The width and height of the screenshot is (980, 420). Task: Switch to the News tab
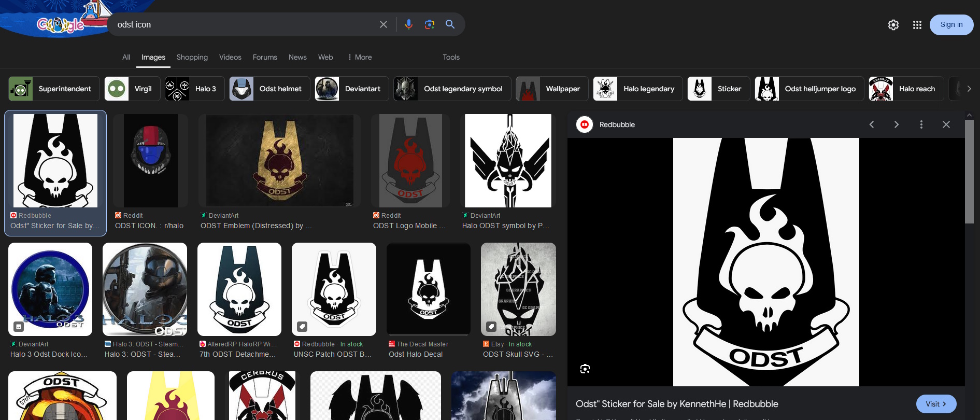pyautogui.click(x=297, y=57)
